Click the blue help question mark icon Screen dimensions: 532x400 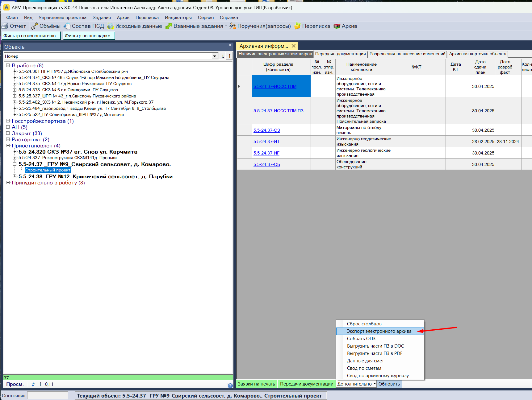point(230,386)
